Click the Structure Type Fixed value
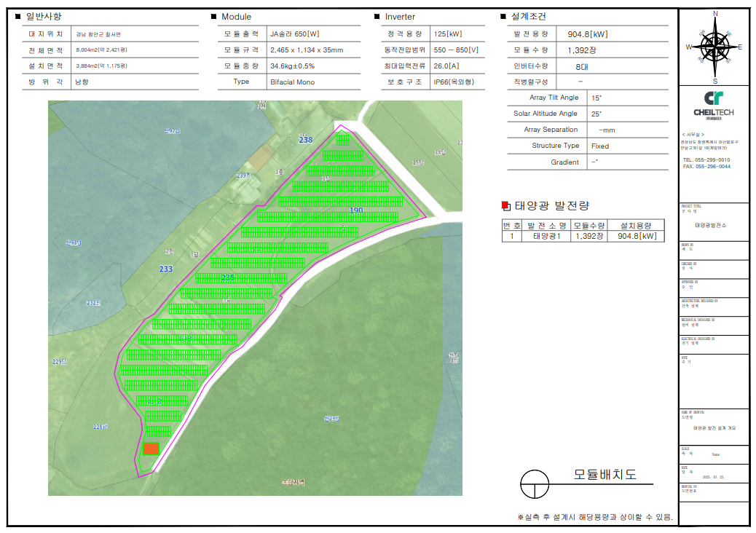This screenshot has height=533, width=756. click(x=600, y=146)
